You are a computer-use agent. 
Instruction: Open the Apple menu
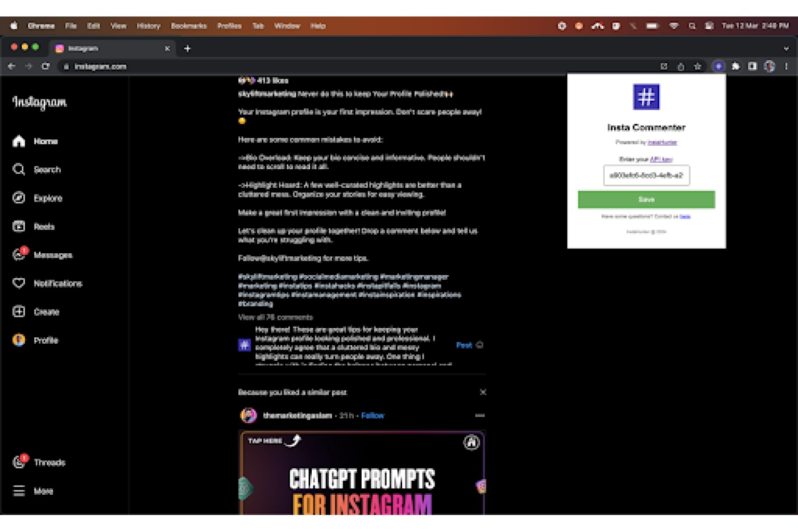point(14,26)
